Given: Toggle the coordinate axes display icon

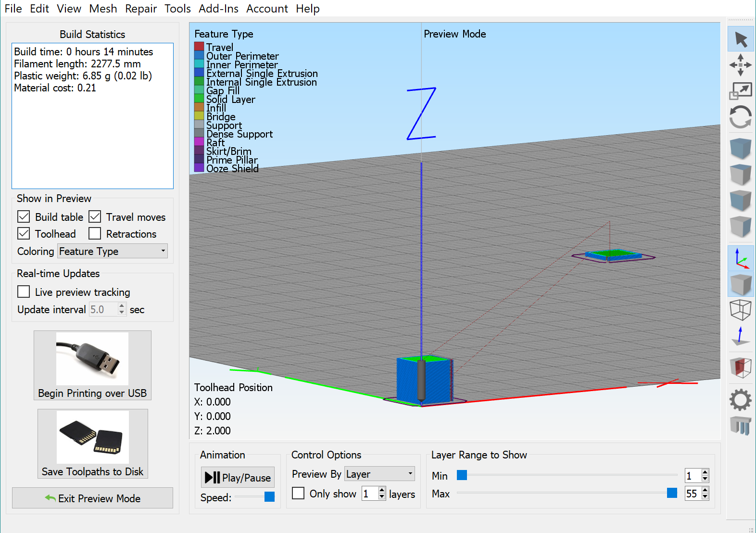Looking at the screenshot, I should click(x=741, y=259).
